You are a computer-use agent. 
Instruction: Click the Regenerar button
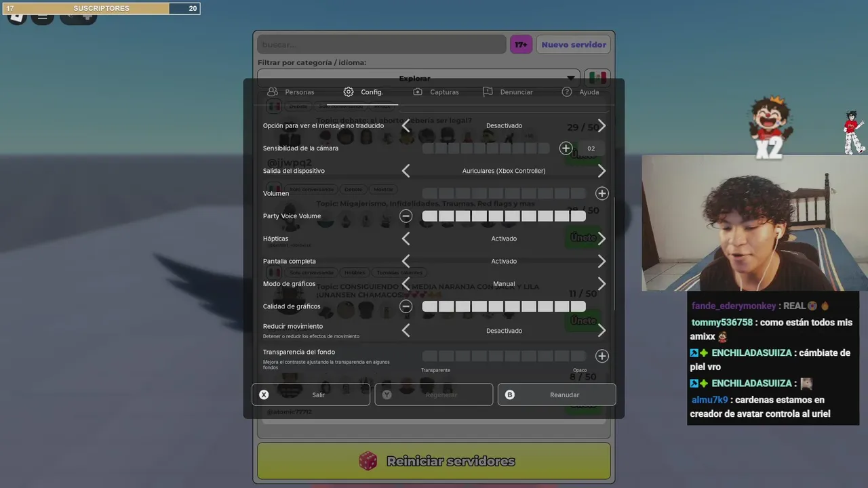tap(434, 394)
